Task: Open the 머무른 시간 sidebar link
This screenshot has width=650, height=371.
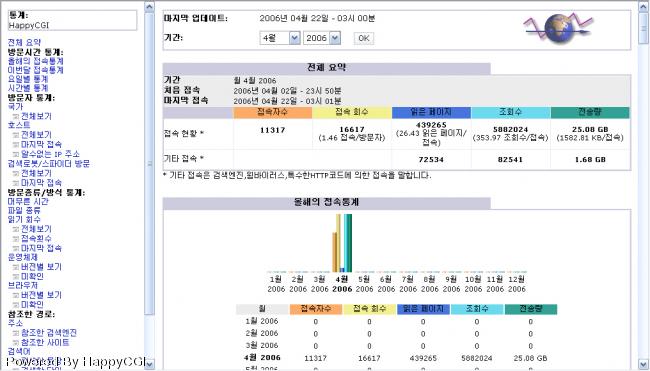Action: coord(28,201)
